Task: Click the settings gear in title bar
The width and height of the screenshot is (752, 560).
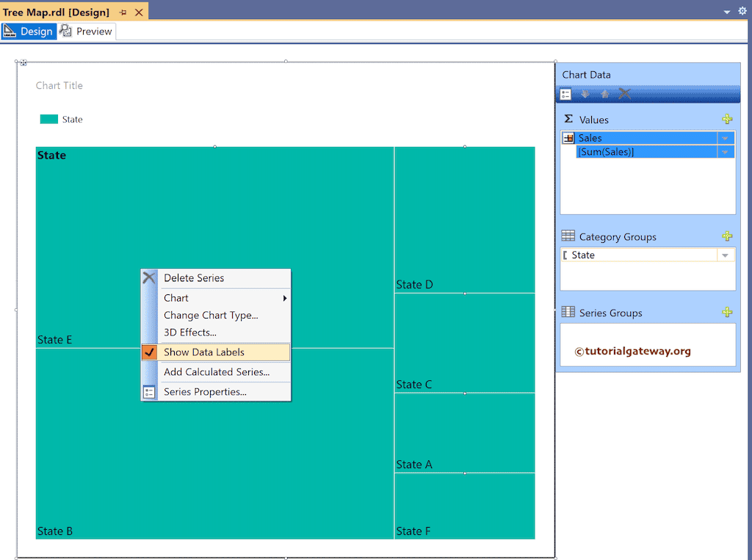Action: point(742,11)
